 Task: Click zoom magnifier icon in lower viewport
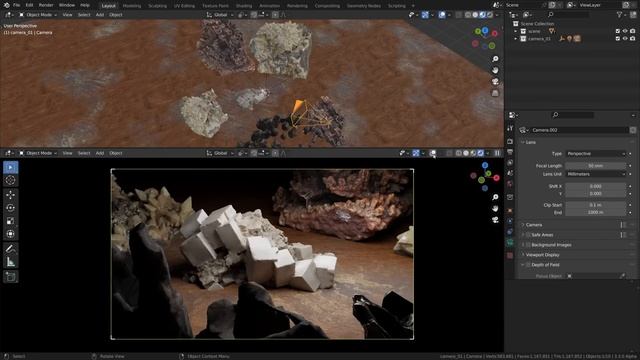(495, 197)
